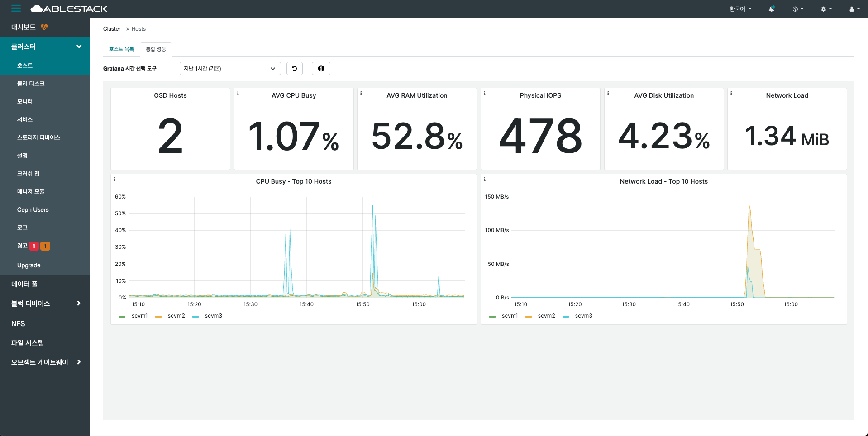This screenshot has width=868, height=436.
Task: Expand the 블럭 디바이스 sidebar section
Action: [45, 303]
